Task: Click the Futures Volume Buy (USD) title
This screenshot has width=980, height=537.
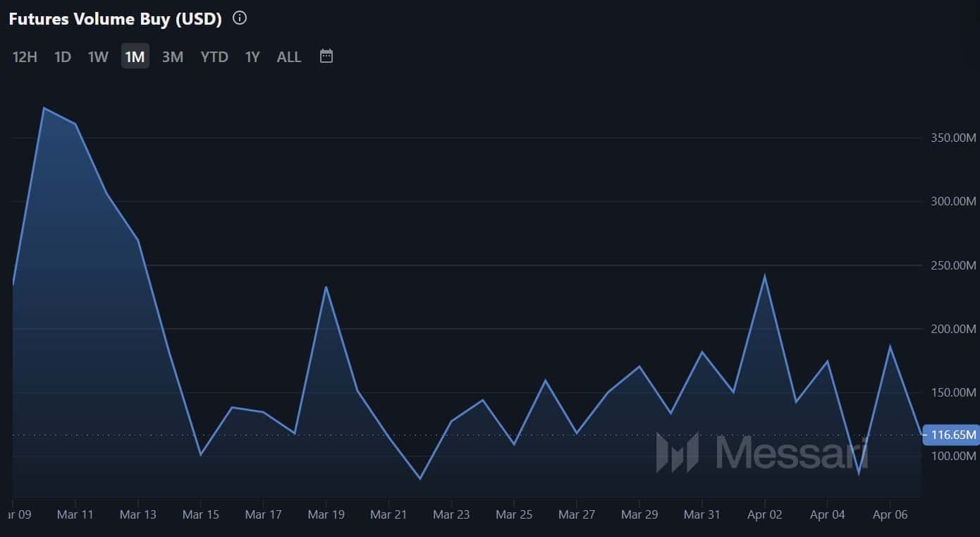Action: coord(115,19)
